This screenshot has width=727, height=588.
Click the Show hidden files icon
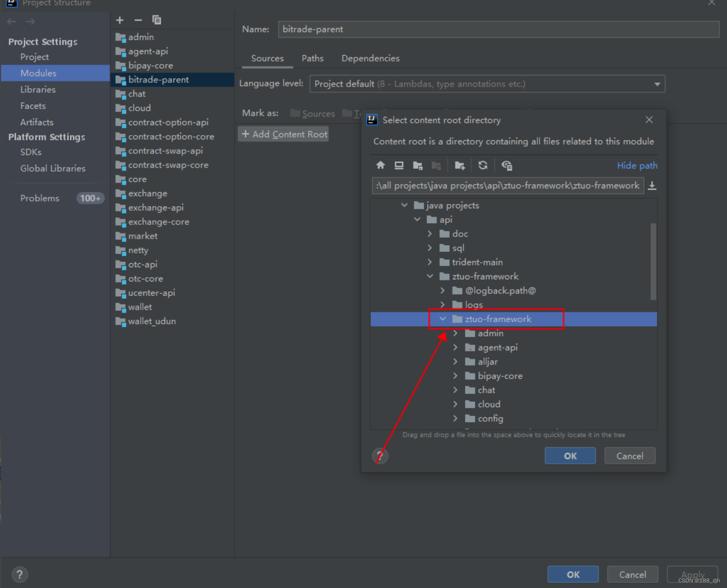[x=506, y=165]
